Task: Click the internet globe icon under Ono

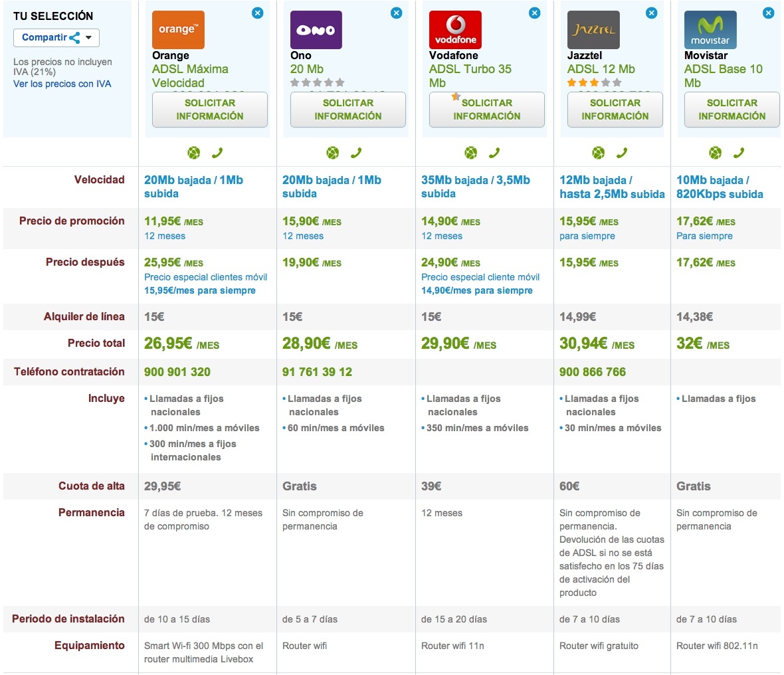Action: point(332,153)
